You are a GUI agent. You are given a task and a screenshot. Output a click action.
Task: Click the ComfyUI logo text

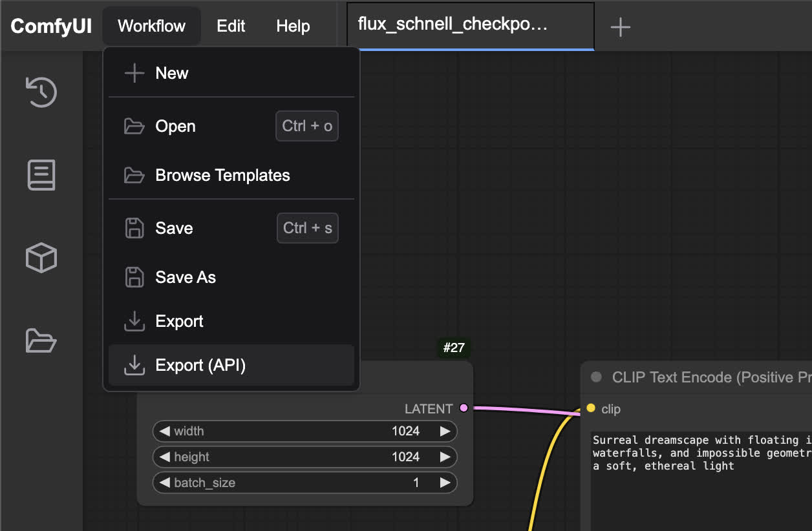(x=51, y=26)
